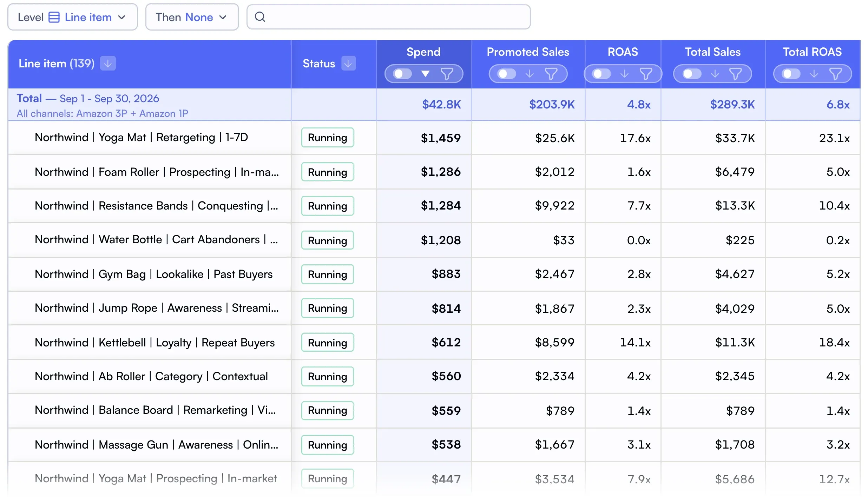
Task: Click Running status for Foam Roller row
Action: 327,172
